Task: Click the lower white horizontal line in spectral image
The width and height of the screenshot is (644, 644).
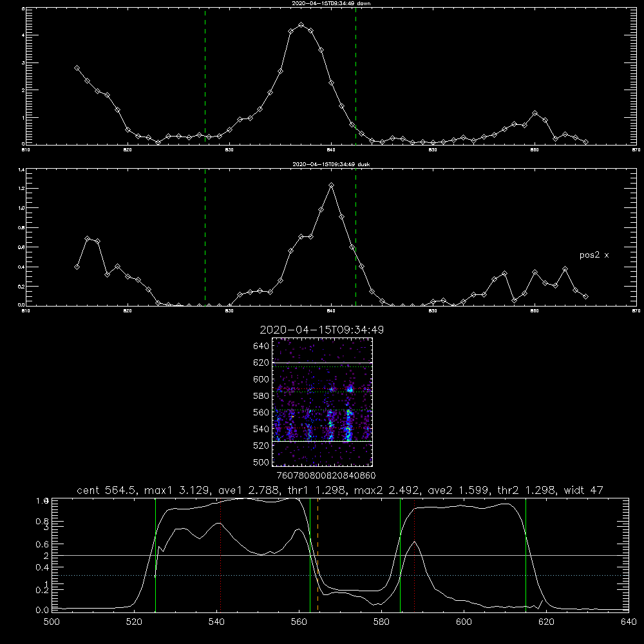Action: [323, 442]
